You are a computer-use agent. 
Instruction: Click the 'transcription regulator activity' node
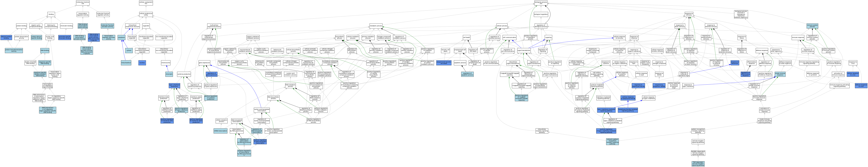[x=83, y=14]
